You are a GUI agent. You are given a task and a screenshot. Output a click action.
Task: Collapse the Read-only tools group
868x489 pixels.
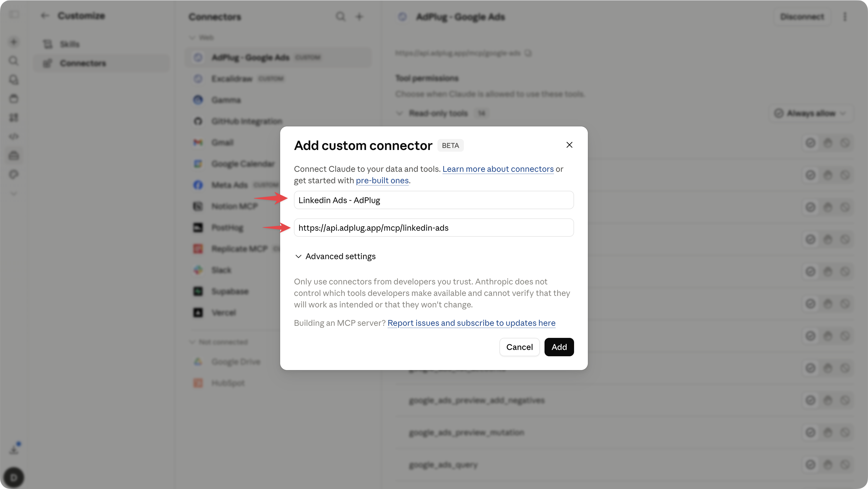point(399,113)
